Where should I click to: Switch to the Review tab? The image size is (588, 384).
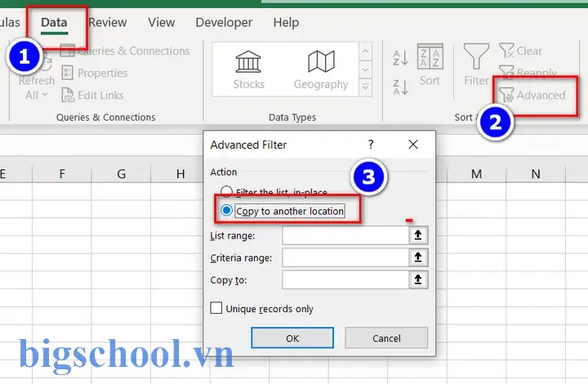click(108, 23)
